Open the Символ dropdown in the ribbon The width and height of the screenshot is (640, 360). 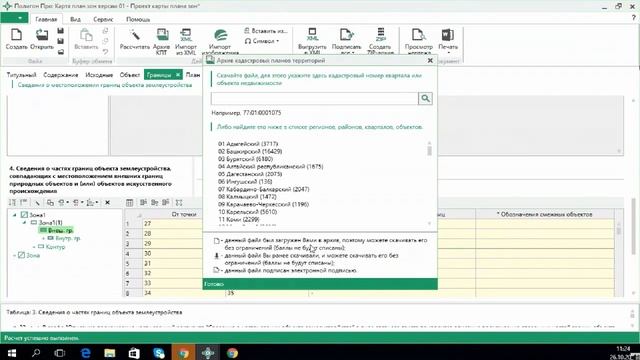click(262, 41)
